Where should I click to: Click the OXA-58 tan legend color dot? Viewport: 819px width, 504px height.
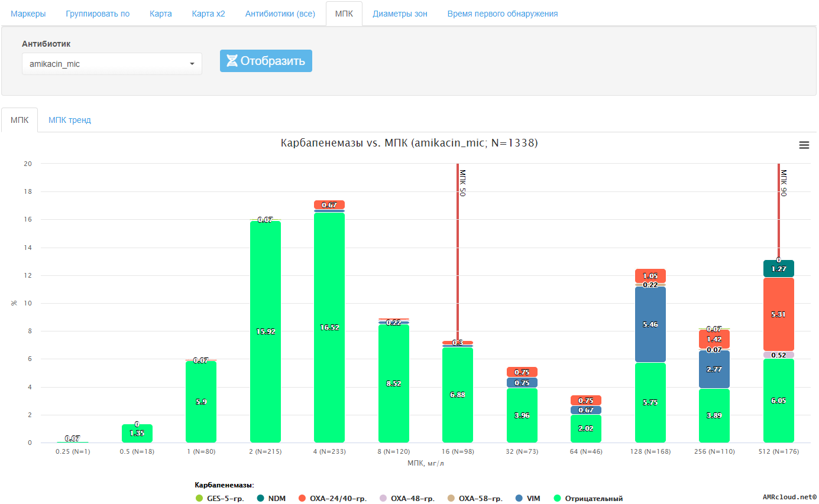(x=451, y=498)
